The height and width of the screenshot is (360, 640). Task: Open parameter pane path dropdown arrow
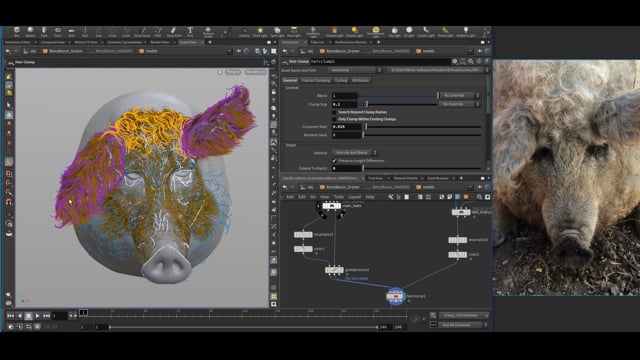click(470, 51)
